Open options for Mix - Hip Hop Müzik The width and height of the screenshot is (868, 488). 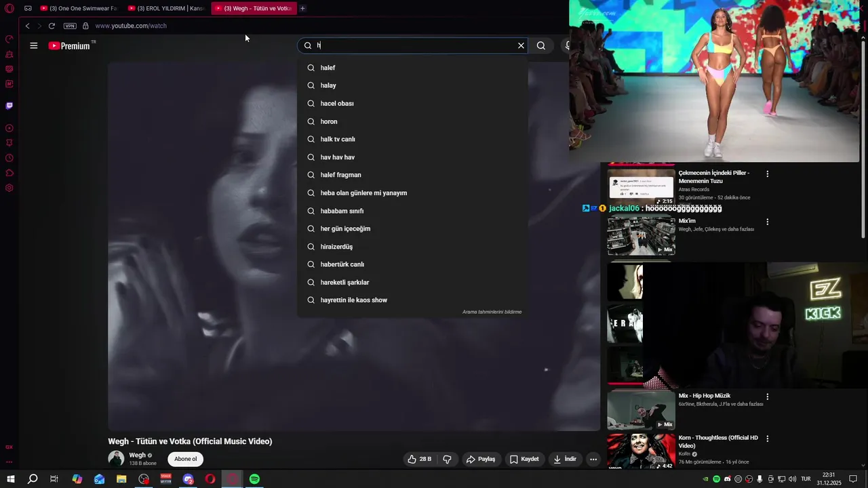click(x=768, y=396)
